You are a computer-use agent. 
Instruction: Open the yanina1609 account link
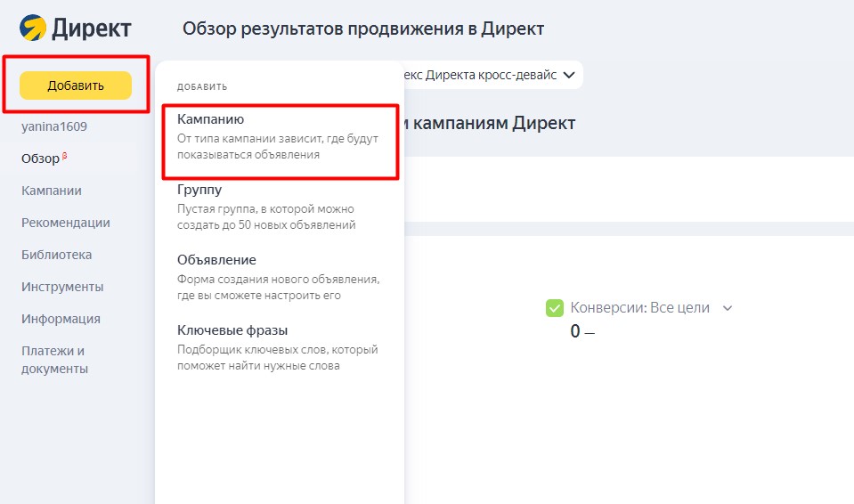pos(54,126)
